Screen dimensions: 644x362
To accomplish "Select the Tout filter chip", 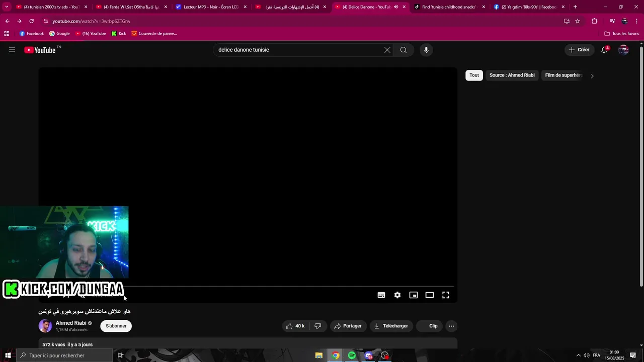I will point(474,75).
